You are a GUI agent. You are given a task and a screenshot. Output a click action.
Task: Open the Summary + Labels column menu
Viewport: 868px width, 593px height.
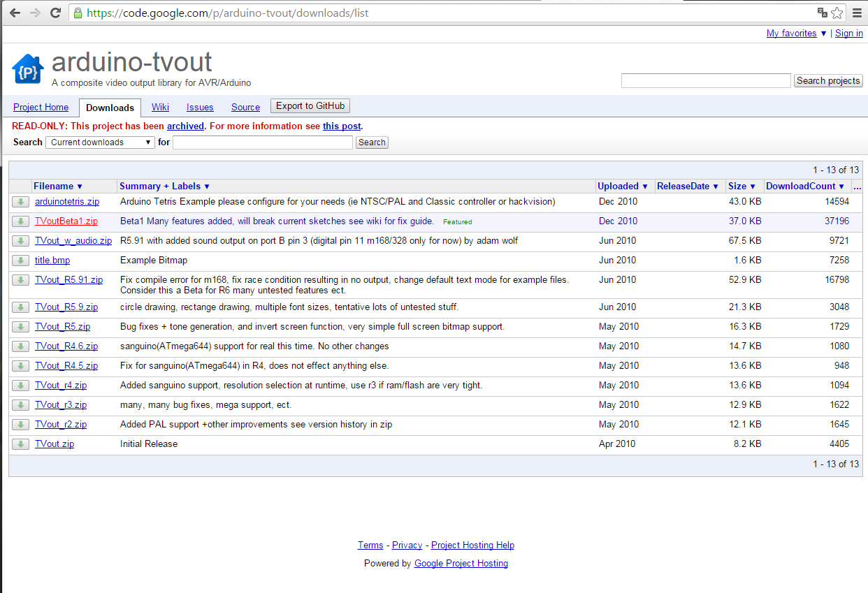[x=165, y=186]
